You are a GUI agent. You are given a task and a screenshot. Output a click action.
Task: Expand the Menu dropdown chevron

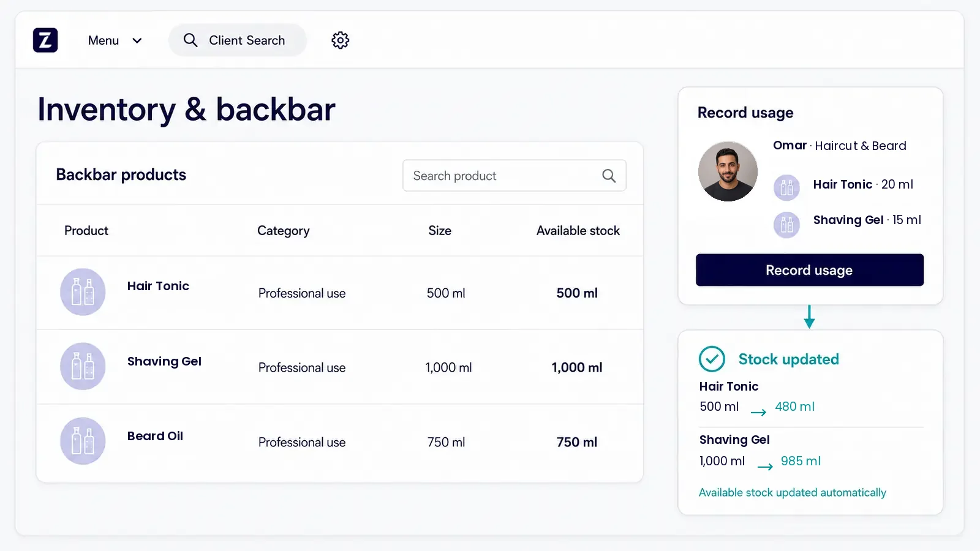point(137,40)
